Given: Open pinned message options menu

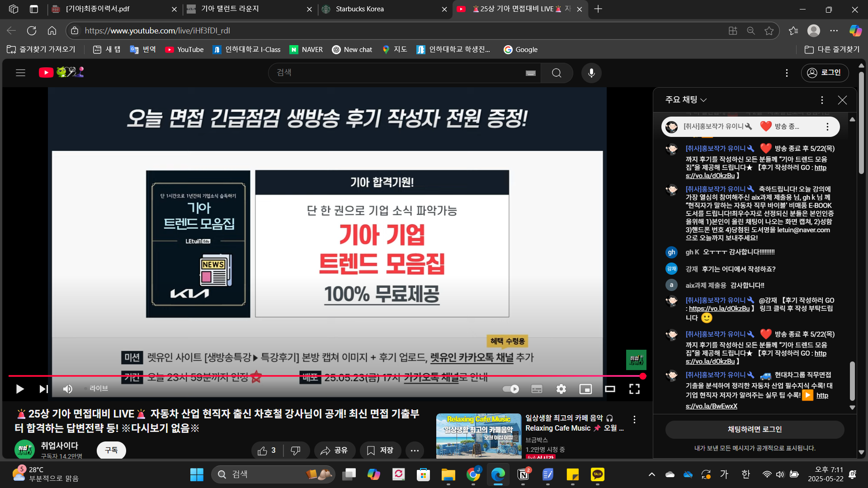Looking at the screenshot, I should point(827,127).
